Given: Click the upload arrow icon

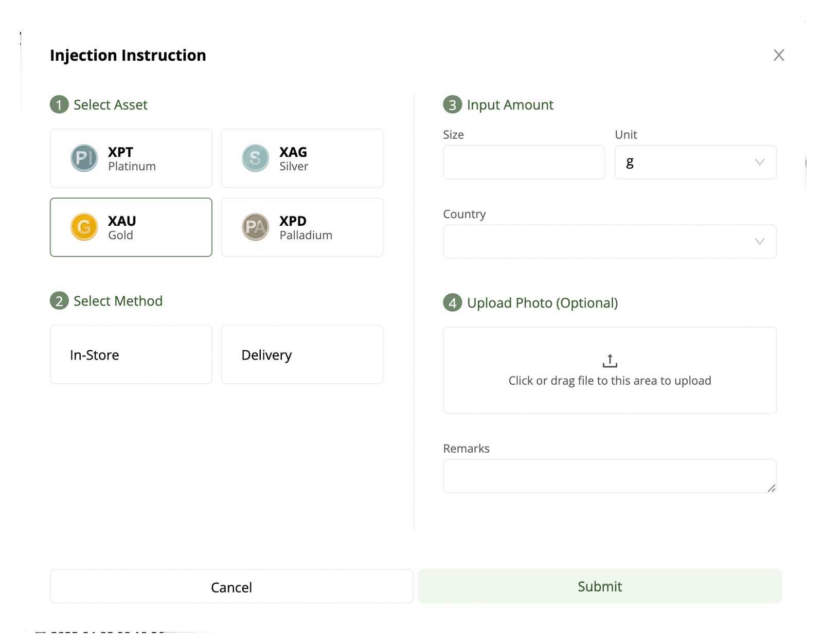Looking at the screenshot, I should [610, 361].
